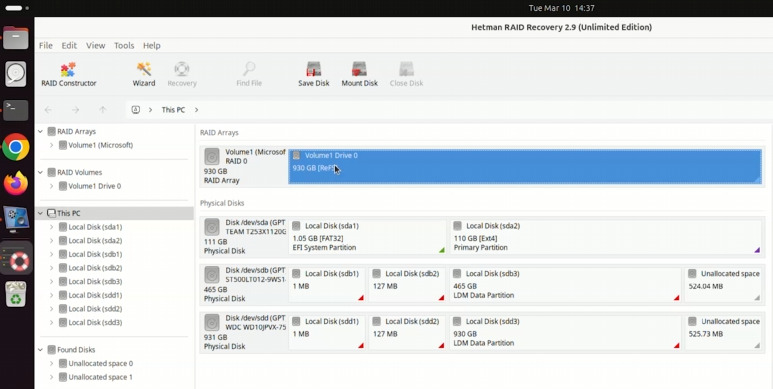Collapse the This PC tree section
This screenshot has height=389, width=773.
click(x=40, y=213)
